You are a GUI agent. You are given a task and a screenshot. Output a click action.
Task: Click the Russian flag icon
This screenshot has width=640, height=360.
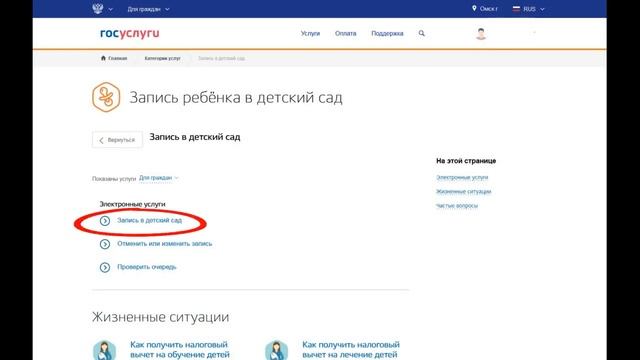tap(516, 9)
